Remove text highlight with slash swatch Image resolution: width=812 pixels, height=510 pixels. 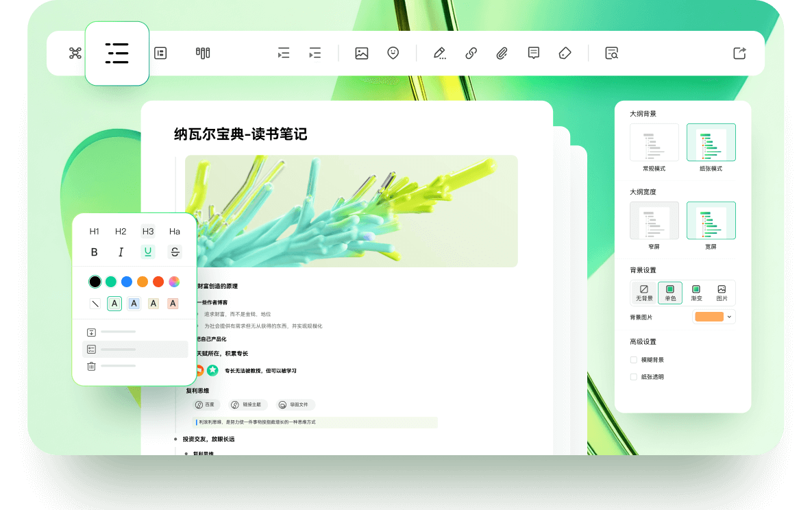click(x=95, y=304)
